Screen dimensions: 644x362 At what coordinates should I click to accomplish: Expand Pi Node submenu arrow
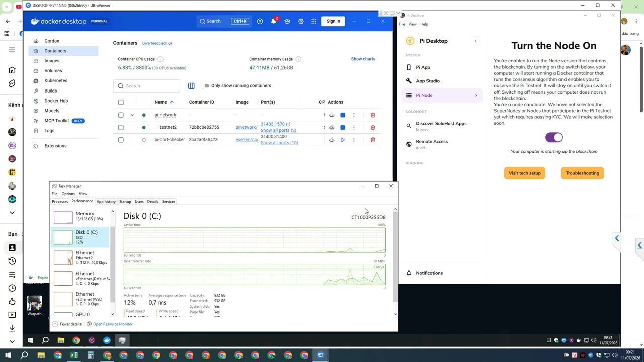click(476, 95)
